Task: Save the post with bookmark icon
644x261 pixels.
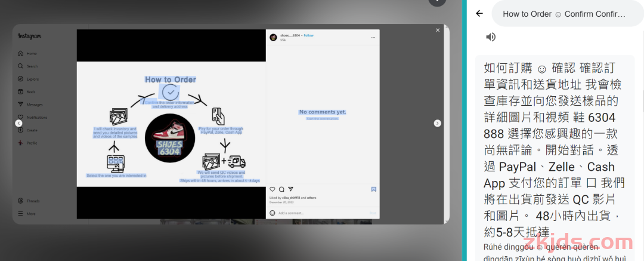Action: pyautogui.click(x=374, y=189)
